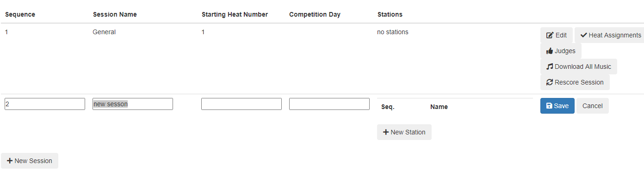The image size is (644, 170).
Task: Open Judges via the thumbs-up icon
Action: 550,51
